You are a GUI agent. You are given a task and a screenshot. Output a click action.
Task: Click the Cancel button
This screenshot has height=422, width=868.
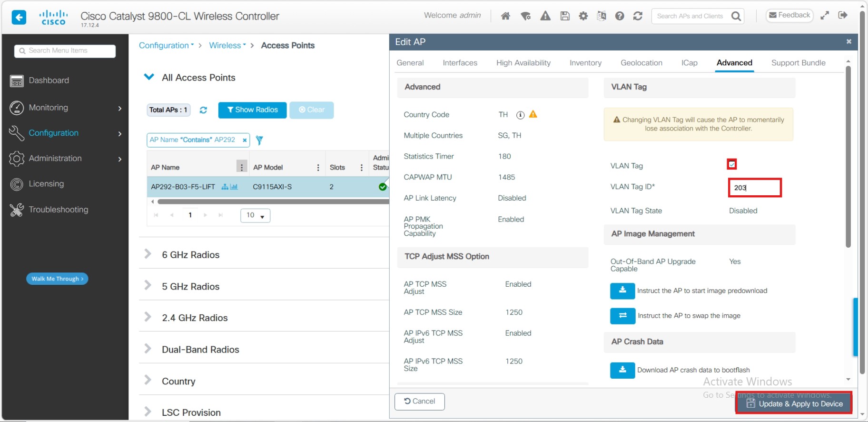(x=419, y=402)
